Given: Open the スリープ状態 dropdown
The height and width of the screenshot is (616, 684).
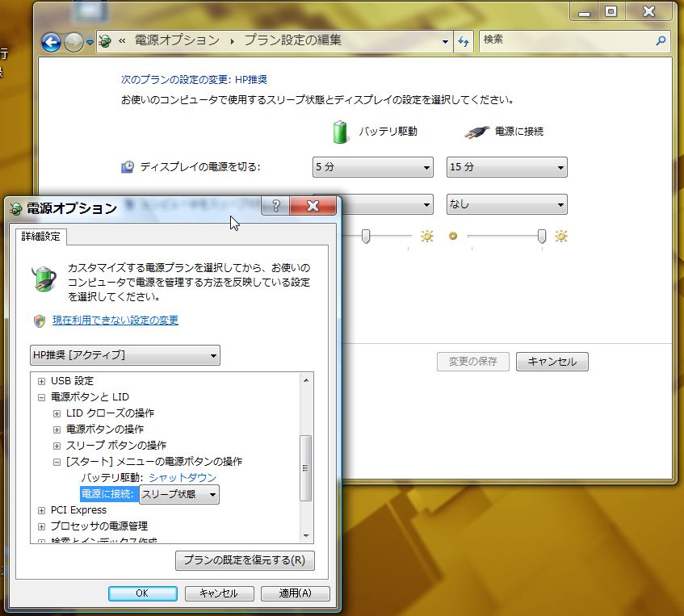Looking at the screenshot, I should click(179, 494).
